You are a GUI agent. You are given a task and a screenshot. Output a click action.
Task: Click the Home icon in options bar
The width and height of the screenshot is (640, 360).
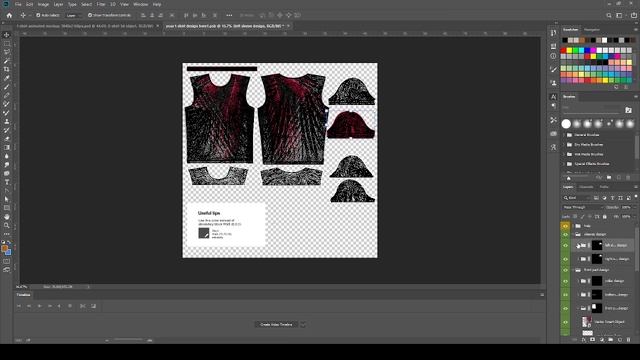click(x=9, y=15)
